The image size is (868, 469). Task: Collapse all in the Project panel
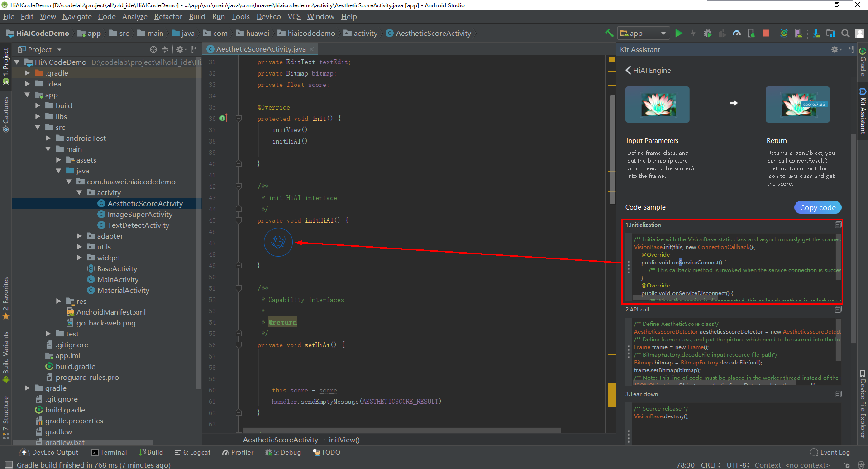click(x=165, y=49)
